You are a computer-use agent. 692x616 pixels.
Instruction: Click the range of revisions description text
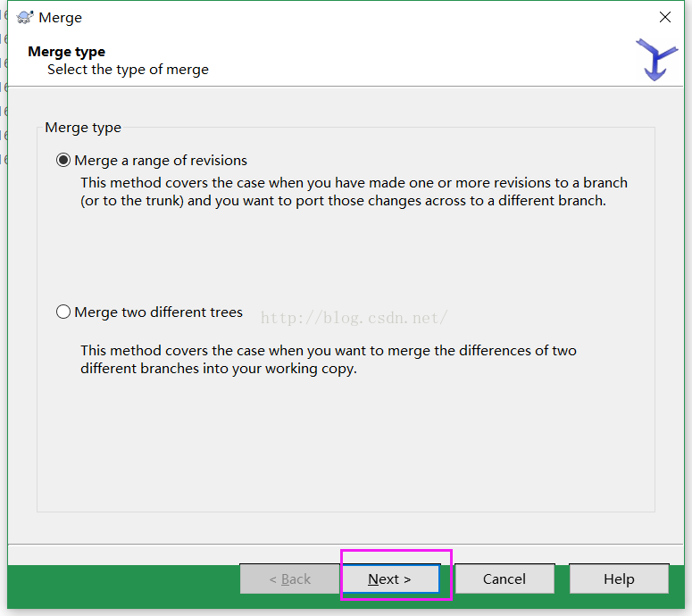point(354,192)
